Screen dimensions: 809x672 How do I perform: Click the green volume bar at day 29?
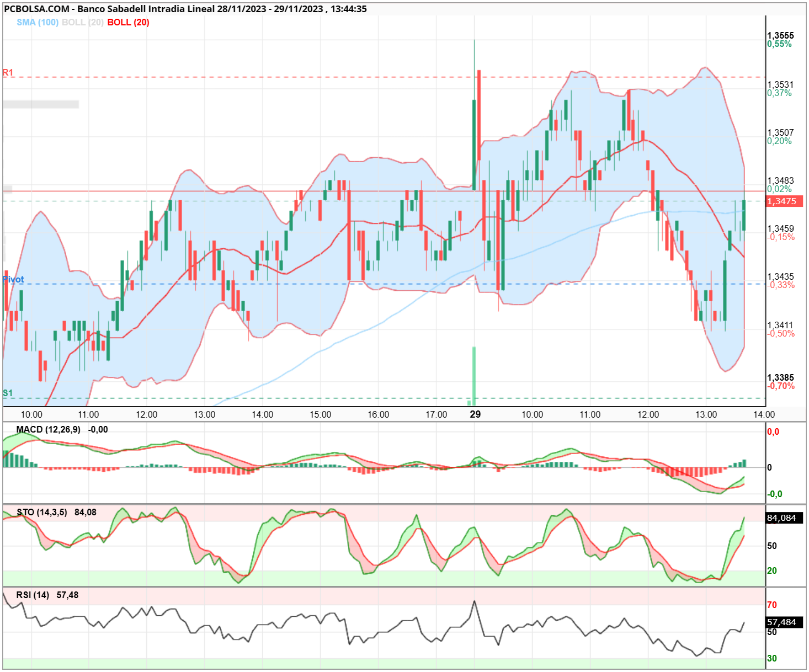pyautogui.click(x=474, y=376)
